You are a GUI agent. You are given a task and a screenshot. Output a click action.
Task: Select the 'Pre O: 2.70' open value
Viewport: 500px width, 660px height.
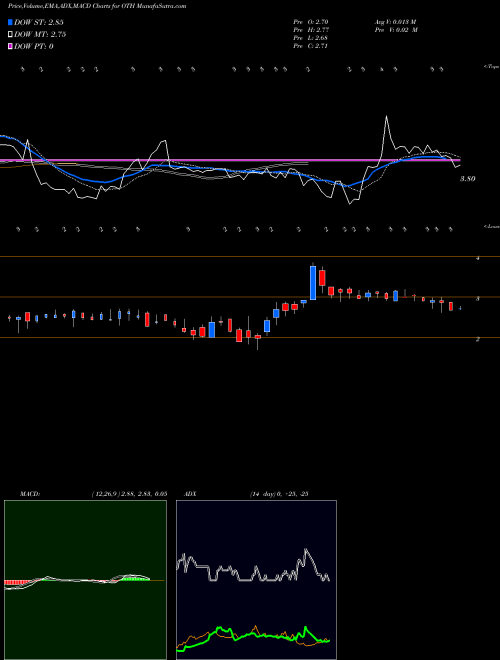click(x=311, y=22)
